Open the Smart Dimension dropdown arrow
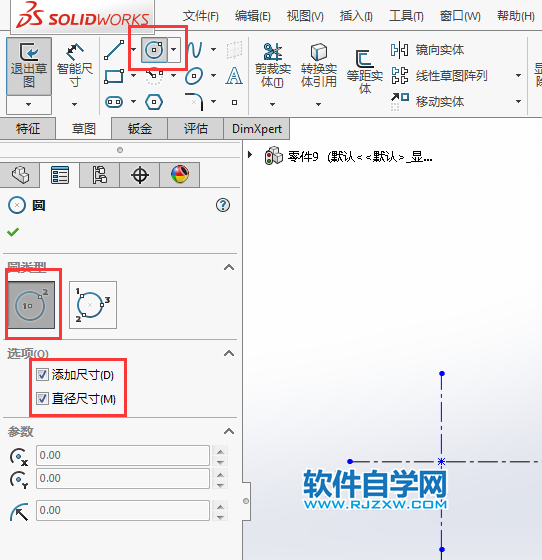This screenshot has height=560, width=542. point(74,104)
